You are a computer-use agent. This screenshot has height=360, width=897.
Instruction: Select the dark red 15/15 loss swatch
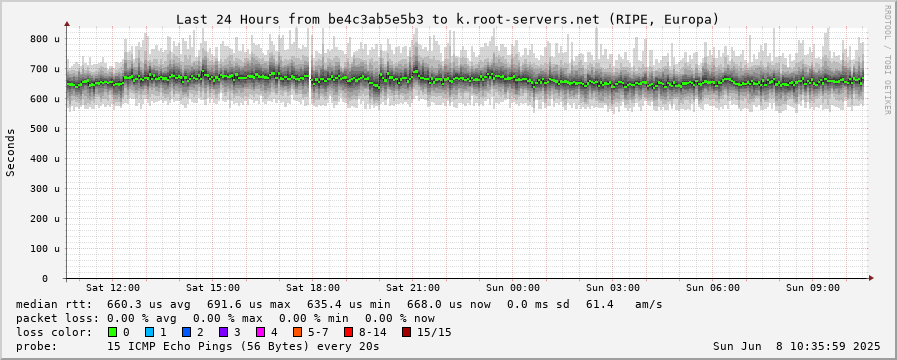point(406,332)
